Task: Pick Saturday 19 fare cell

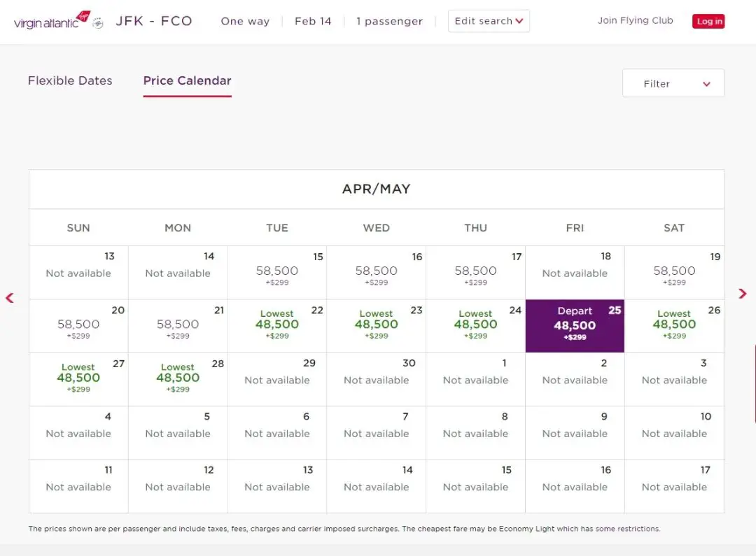Action: click(674, 273)
